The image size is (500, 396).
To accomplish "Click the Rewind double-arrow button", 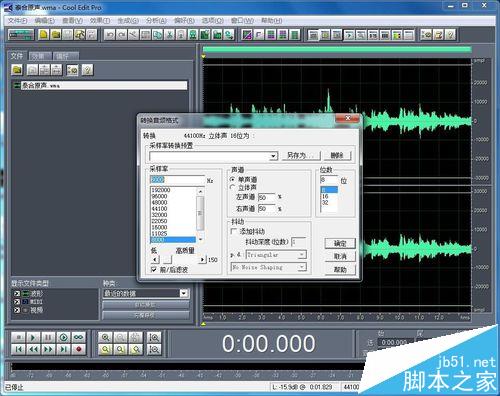I will (33, 349).
